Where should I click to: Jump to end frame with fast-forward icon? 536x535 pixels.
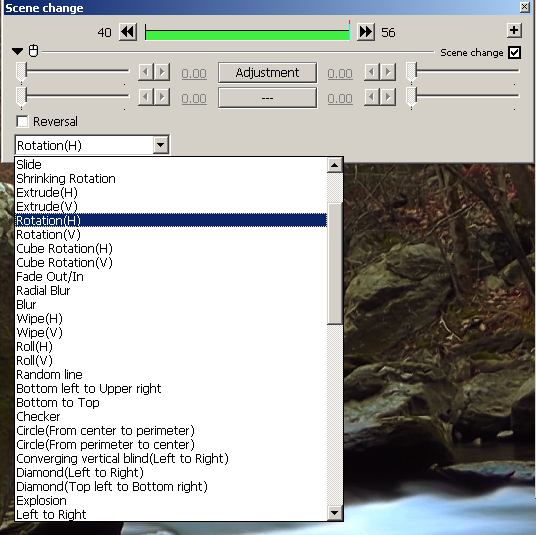pyautogui.click(x=365, y=32)
